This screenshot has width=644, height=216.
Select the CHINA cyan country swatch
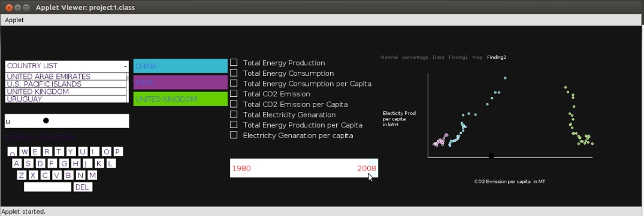click(180, 66)
